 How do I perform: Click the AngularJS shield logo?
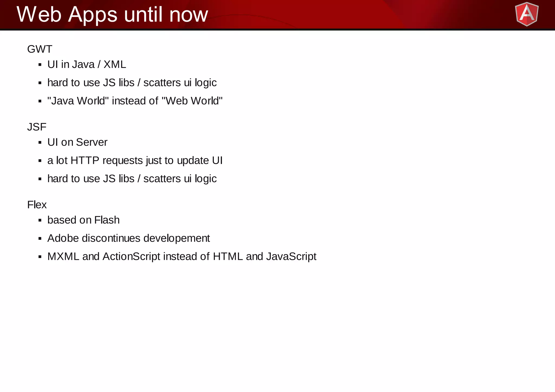pyautogui.click(x=527, y=14)
